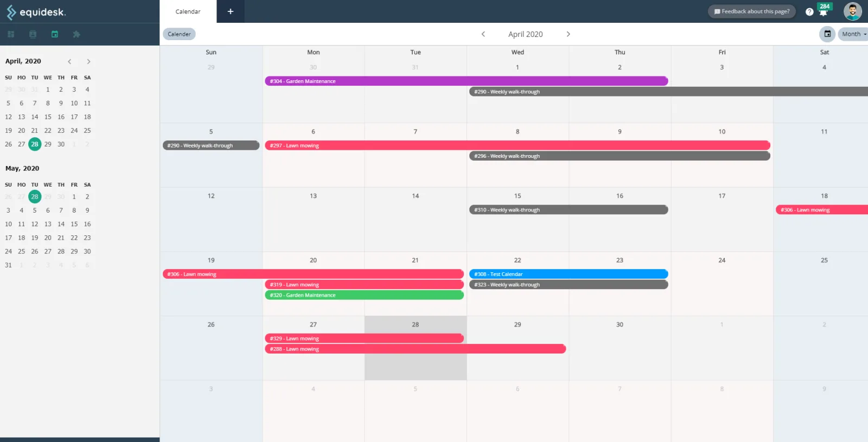Click the Wed column header
This screenshot has width=868, height=442.
pyautogui.click(x=518, y=52)
